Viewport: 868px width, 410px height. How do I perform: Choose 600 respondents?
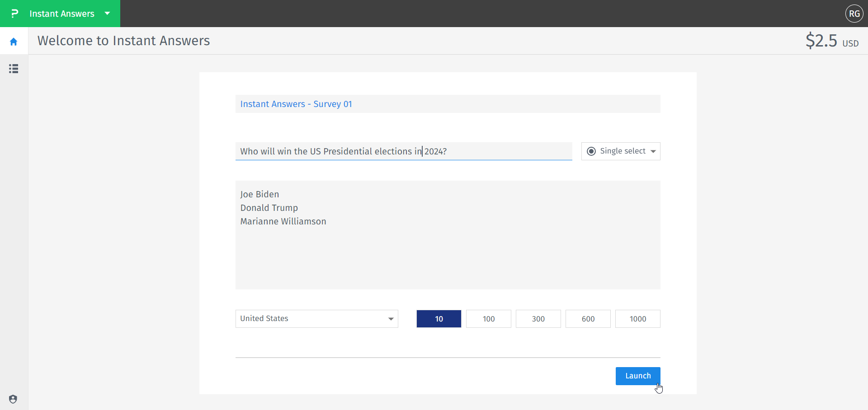588,319
